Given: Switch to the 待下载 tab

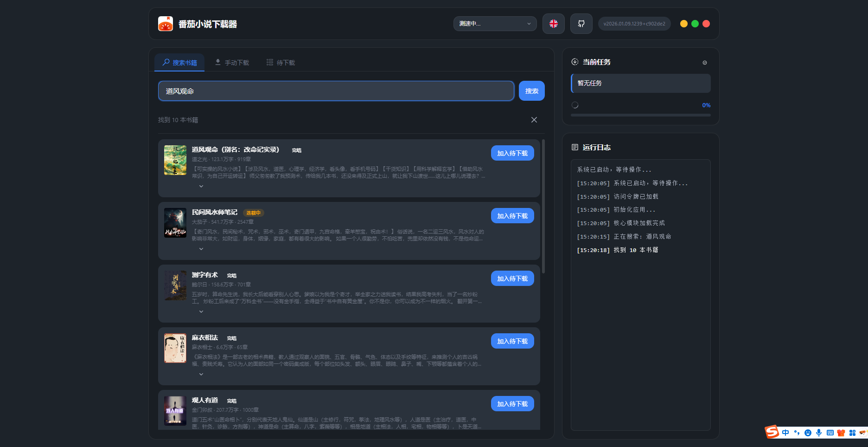Looking at the screenshot, I should (281, 63).
